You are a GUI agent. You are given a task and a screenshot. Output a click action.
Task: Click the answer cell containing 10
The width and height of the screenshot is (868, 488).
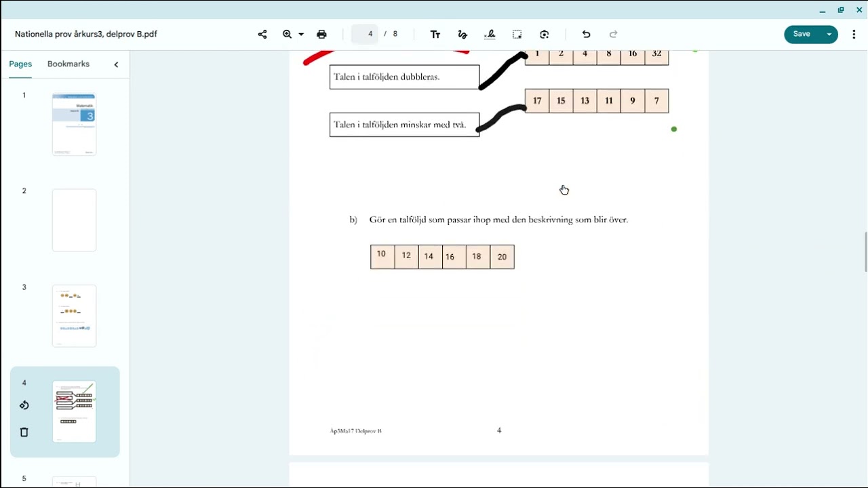382,257
